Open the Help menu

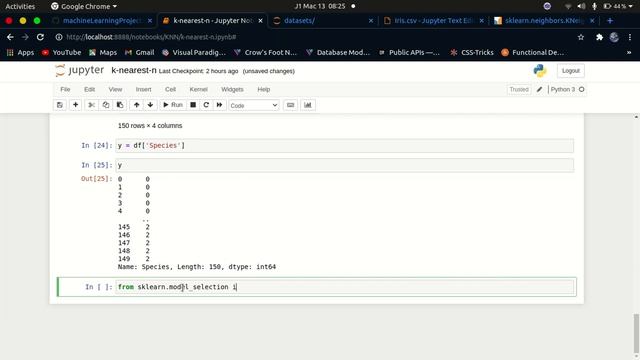click(264, 89)
